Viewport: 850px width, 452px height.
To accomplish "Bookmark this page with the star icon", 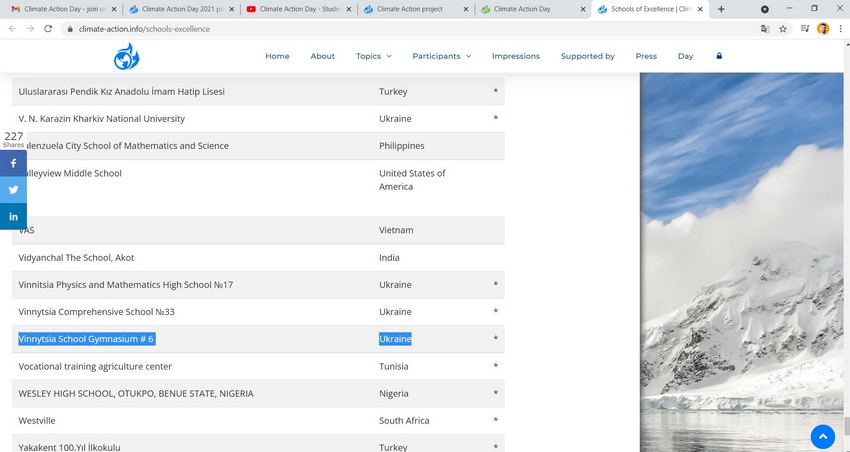I will coord(783,29).
